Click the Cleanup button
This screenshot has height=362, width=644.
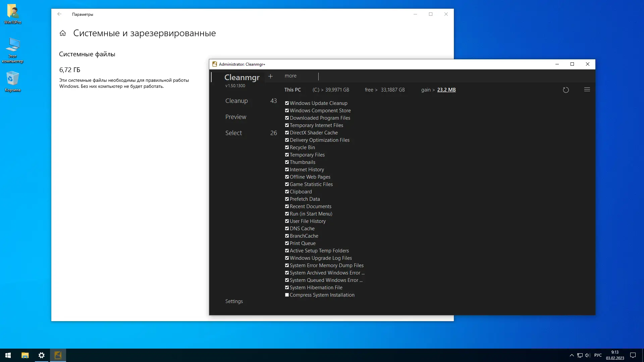(236, 101)
